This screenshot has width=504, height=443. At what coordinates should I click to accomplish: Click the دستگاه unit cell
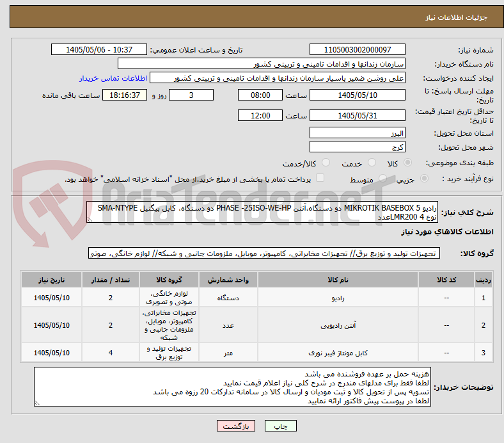coord(228,298)
